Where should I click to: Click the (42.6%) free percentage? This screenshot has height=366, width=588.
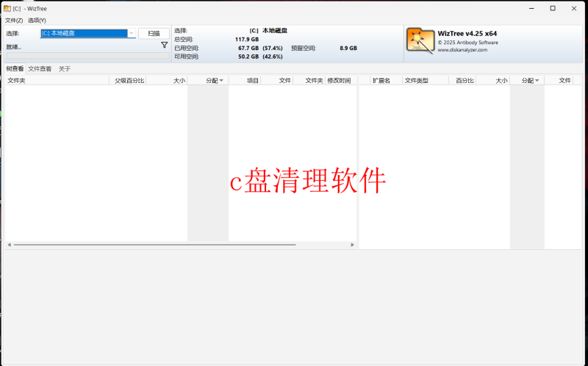[273, 57]
